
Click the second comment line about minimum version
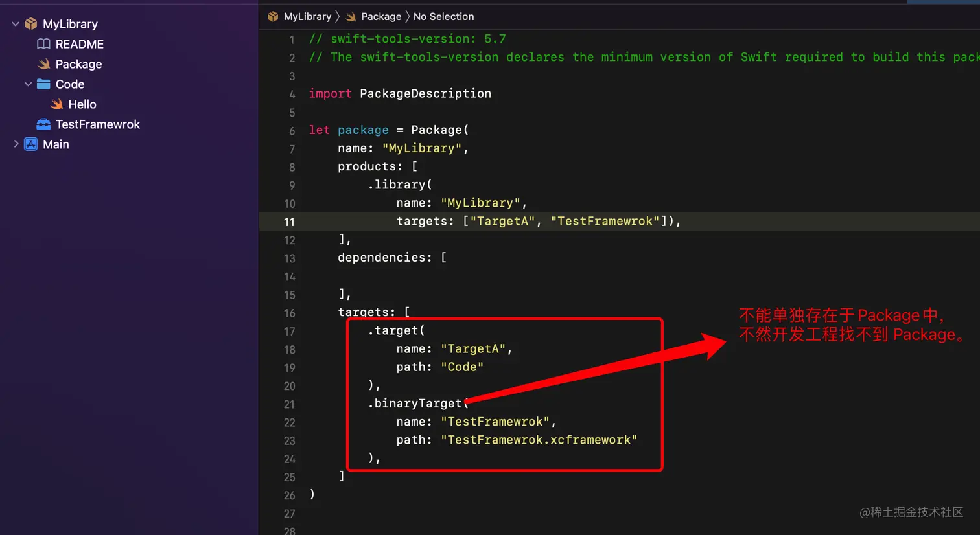644,57
